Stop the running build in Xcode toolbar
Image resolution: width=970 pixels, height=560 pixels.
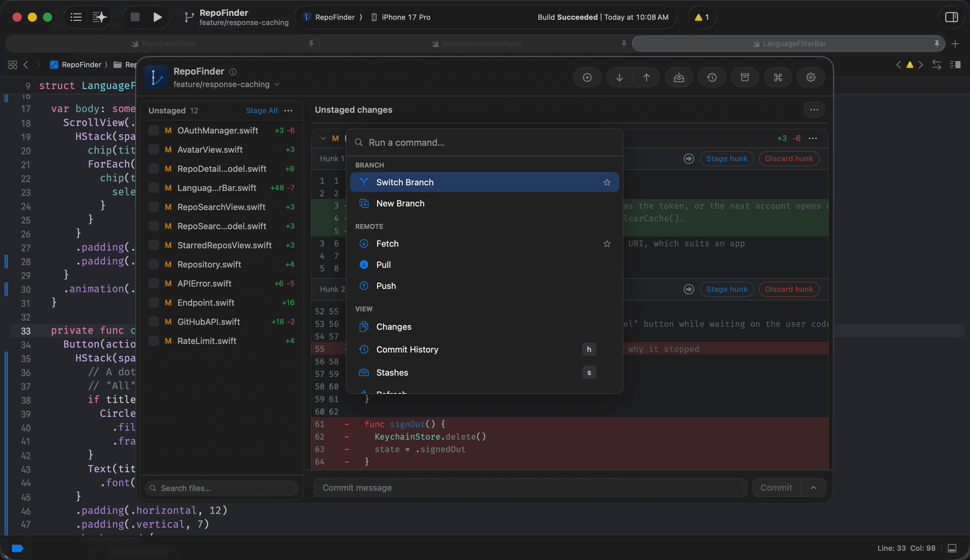click(135, 17)
